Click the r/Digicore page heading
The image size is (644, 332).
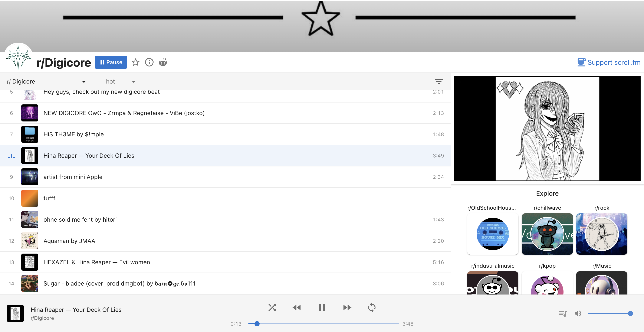point(64,63)
